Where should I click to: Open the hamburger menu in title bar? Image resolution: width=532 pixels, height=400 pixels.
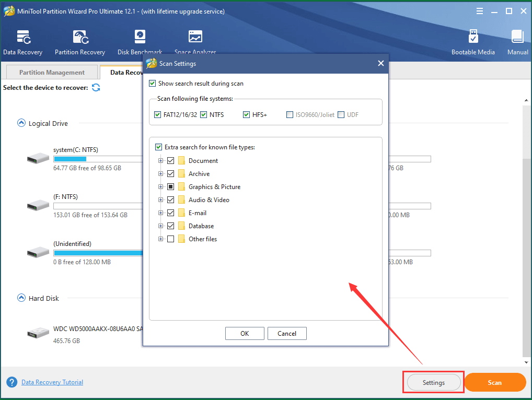(480, 11)
